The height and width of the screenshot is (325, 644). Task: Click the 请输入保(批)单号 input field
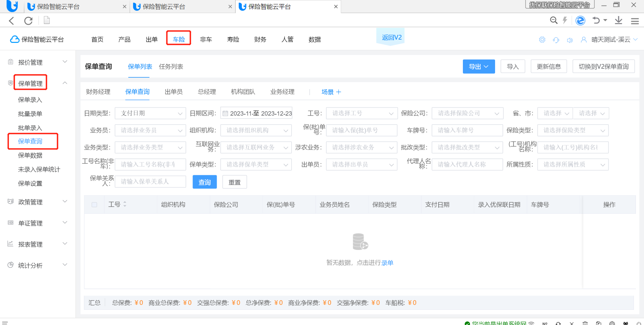[x=362, y=130]
